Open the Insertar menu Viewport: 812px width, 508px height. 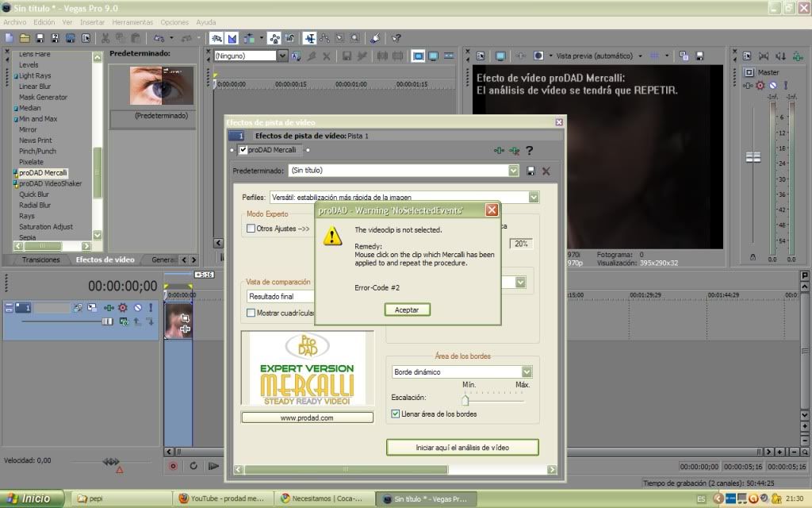92,22
